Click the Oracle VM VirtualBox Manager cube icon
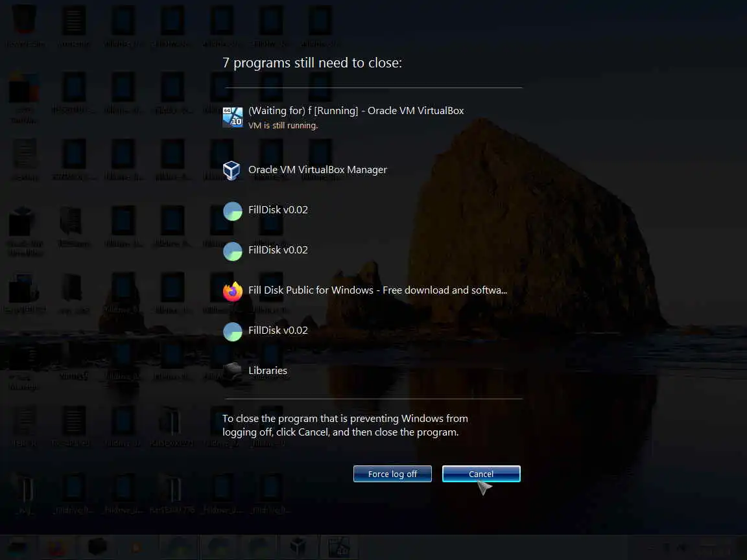 (232, 170)
